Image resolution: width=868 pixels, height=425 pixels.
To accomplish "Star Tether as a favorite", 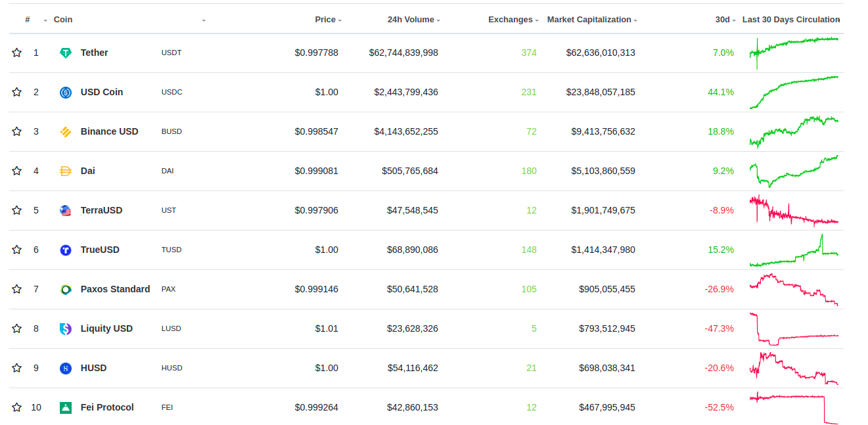I will [x=17, y=53].
